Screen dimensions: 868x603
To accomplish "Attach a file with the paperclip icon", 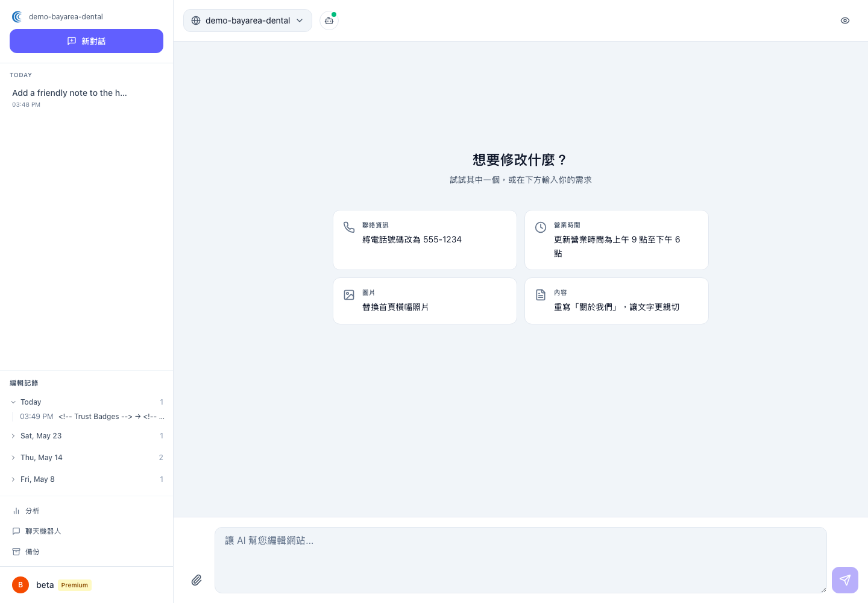I will click(197, 580).
